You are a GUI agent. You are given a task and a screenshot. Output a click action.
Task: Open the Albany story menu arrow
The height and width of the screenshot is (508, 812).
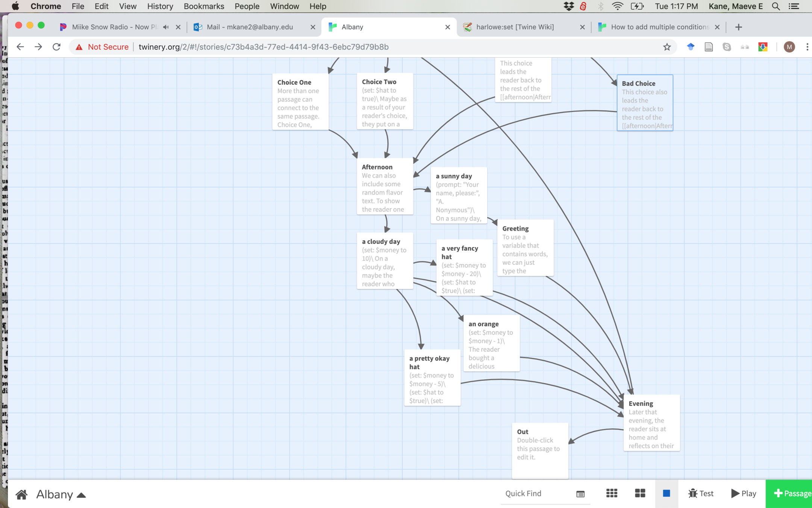81,495
